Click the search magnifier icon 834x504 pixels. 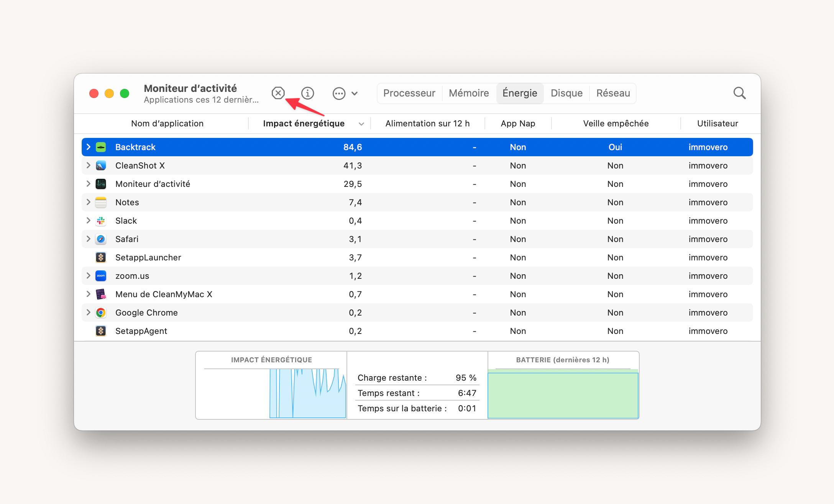tap(739, 93)
